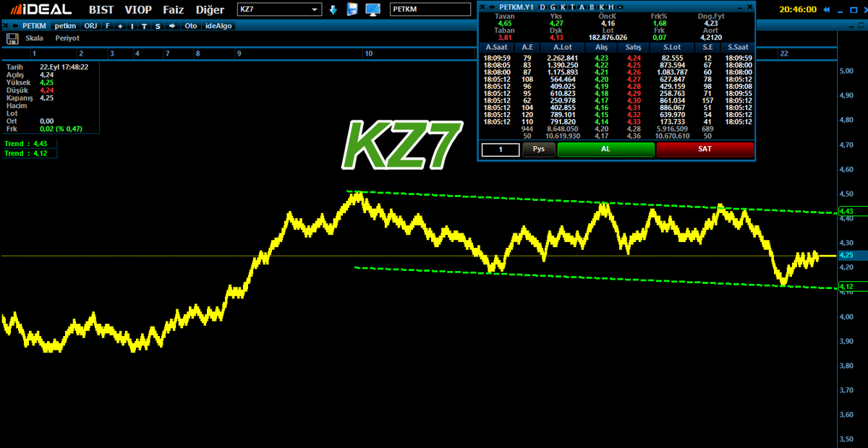
Task: Click the S tool in chart toolbar
Action: coord(157,25)
